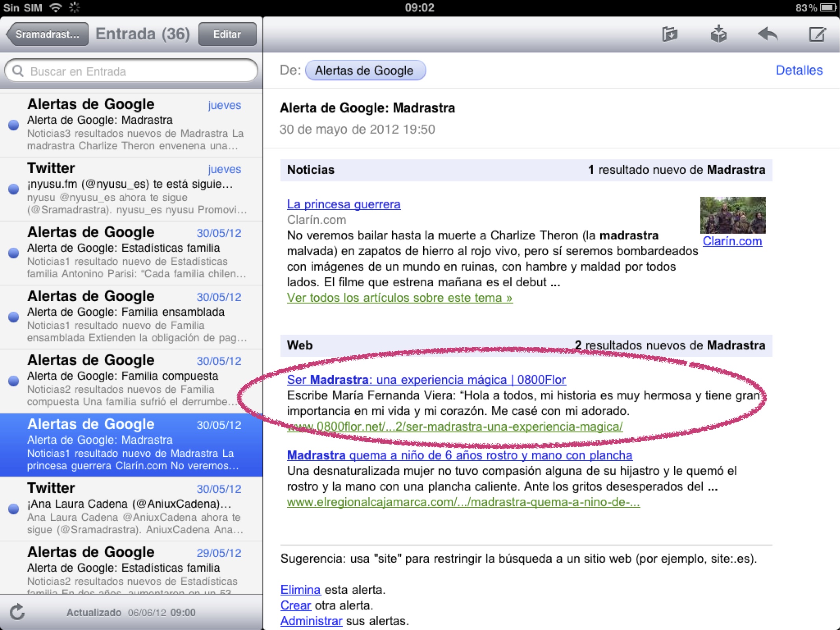Tap Elimina to delete this alert
Viewport: 840px width, 630px height.
(x=300, y=589)
